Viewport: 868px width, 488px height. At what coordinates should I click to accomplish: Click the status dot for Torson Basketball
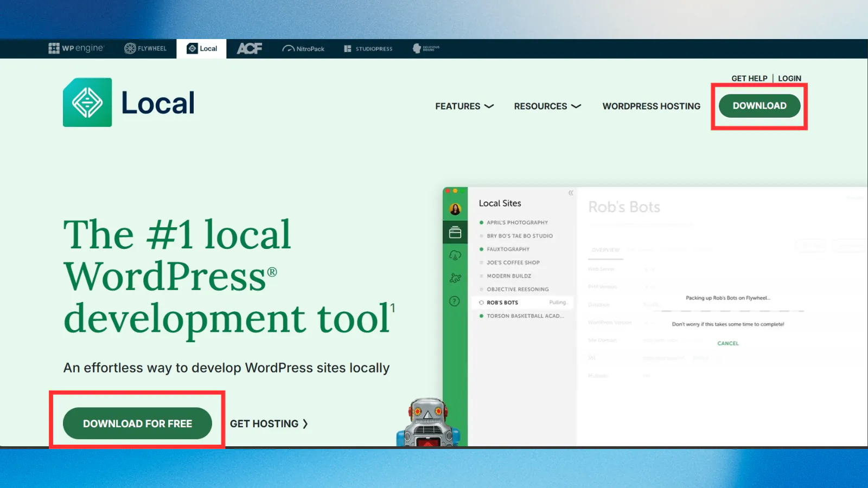tap(481, 316)
